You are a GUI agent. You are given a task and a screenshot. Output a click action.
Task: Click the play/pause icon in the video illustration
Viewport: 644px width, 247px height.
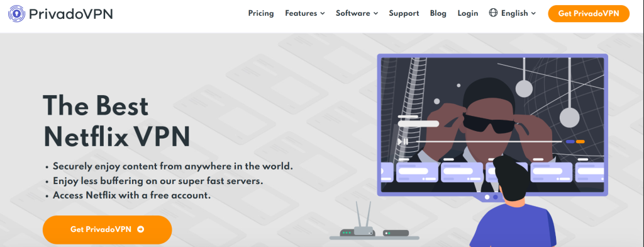click(402, 142)
